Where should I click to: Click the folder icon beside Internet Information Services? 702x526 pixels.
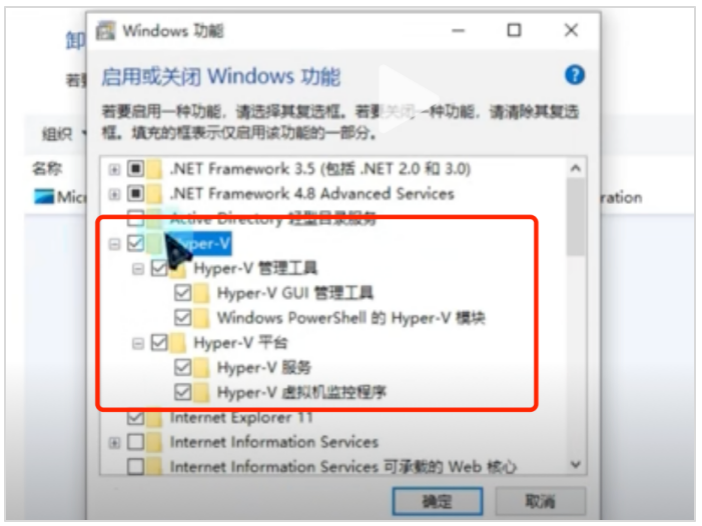pyautogui.click(x=154, y=442)
